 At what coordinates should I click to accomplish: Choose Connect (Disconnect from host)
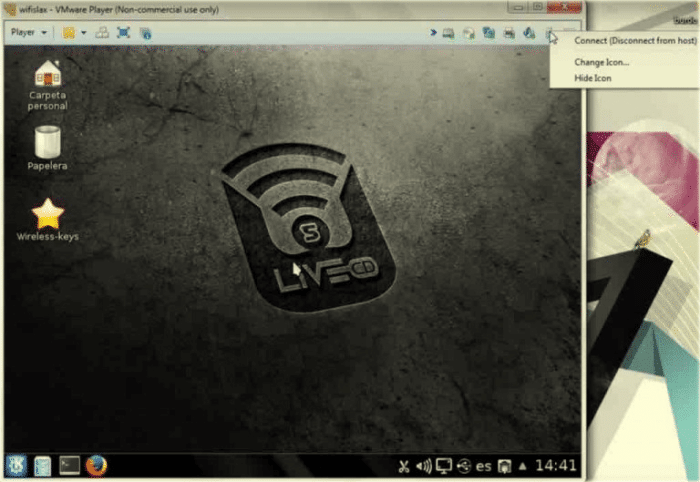click(x=635, y=41)
